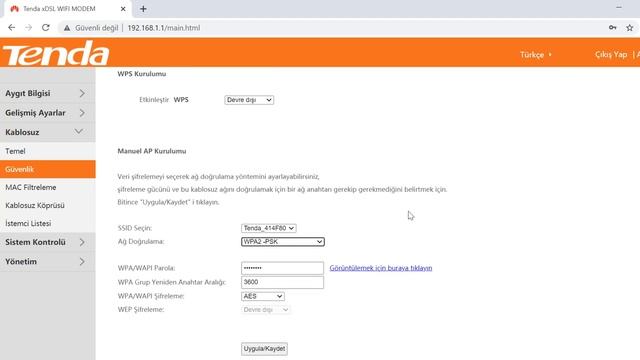The width and height of the screenshot is (640, 360).
Task: Open the Türkçe language selector
Action: click(536, 54)
